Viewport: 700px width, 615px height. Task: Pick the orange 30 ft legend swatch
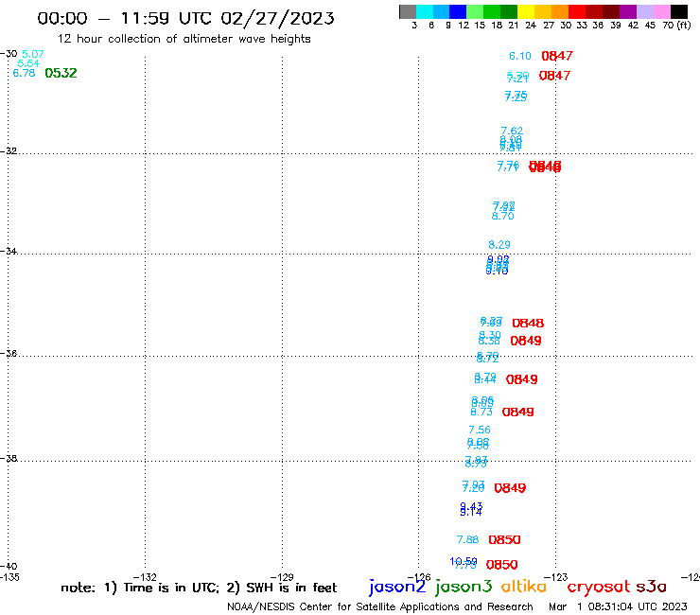coord(560,11)
